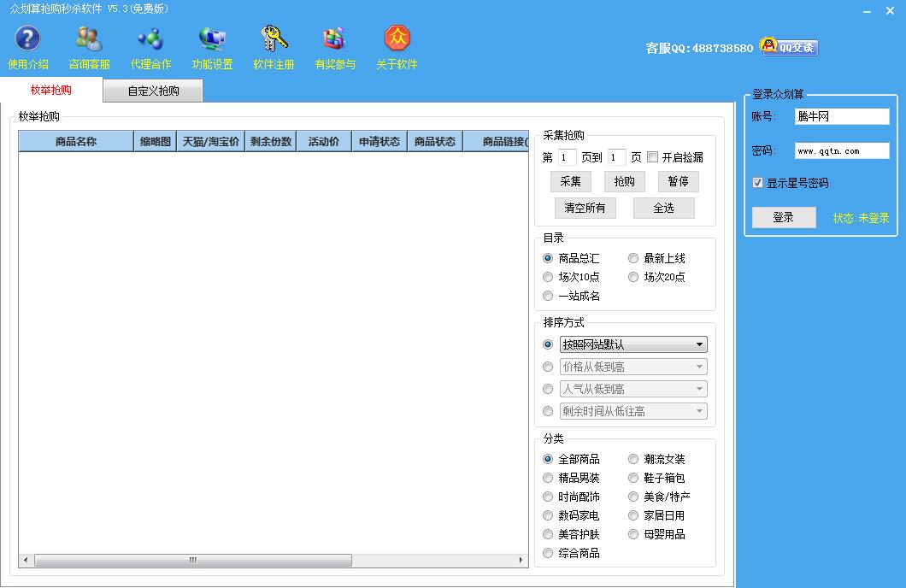This screenshot has height=588, width=906.
Task: Expand the 按照网站默认 sort dropdown
Action: 633,344
